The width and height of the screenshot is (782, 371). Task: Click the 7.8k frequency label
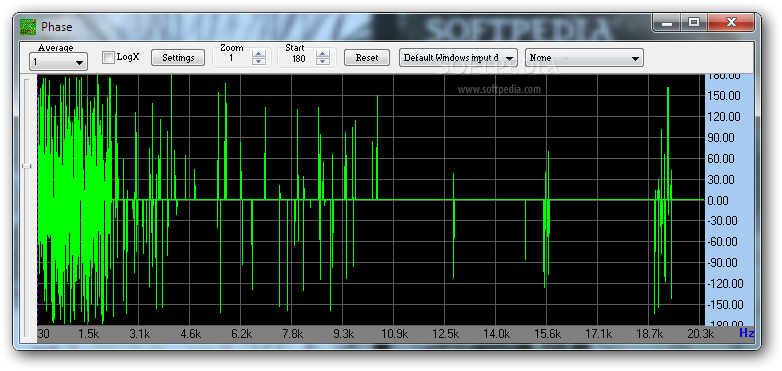(292, 334)
